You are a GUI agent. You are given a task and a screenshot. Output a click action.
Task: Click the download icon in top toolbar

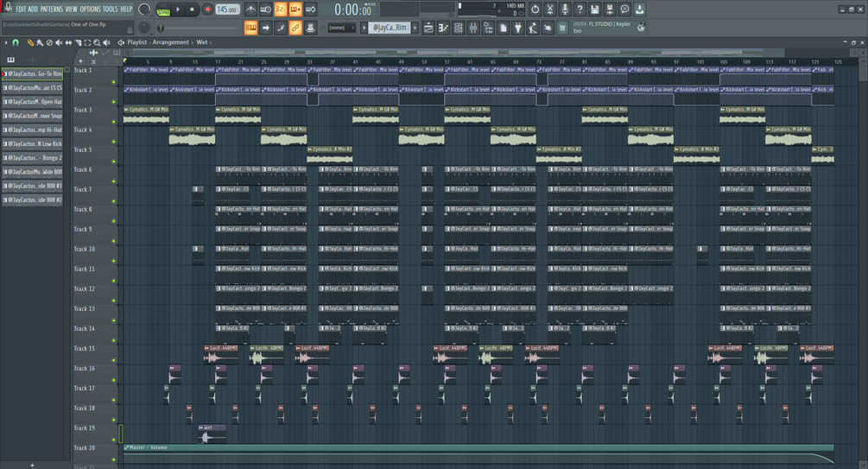(639, 10)
